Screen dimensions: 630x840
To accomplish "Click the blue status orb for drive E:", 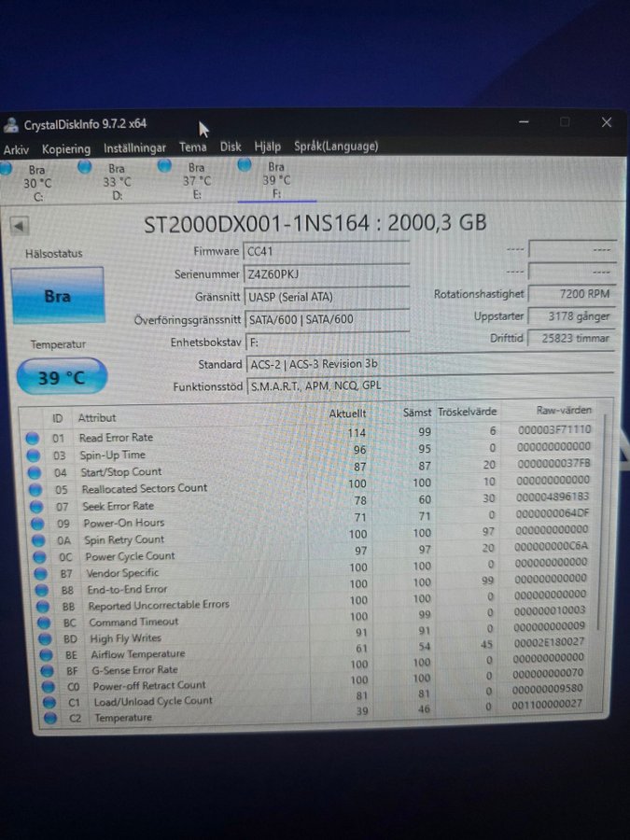I will (x=165, y=166).
